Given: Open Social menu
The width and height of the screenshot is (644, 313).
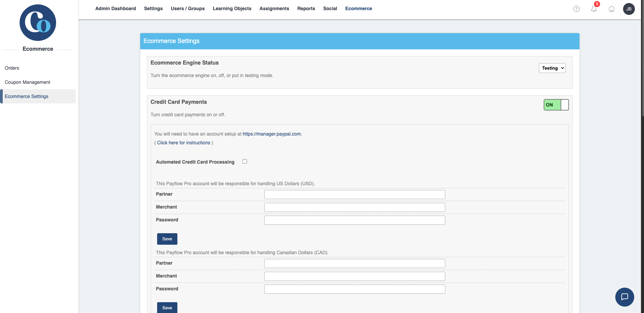Looking at the screenshot, I should point(330,8).
